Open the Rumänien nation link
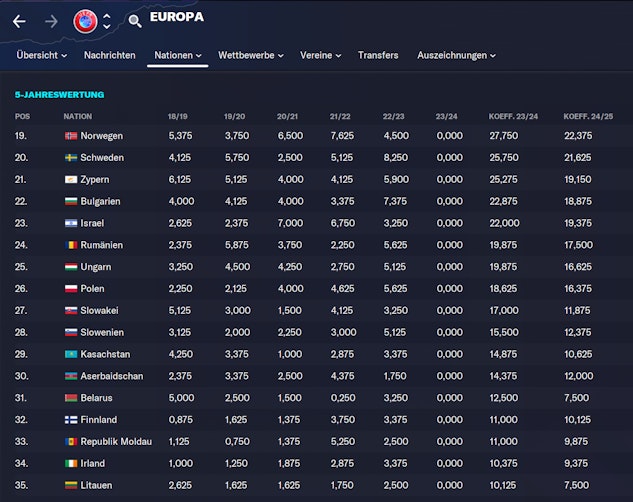This screenshot has height=502, width=633. point(104,245)
